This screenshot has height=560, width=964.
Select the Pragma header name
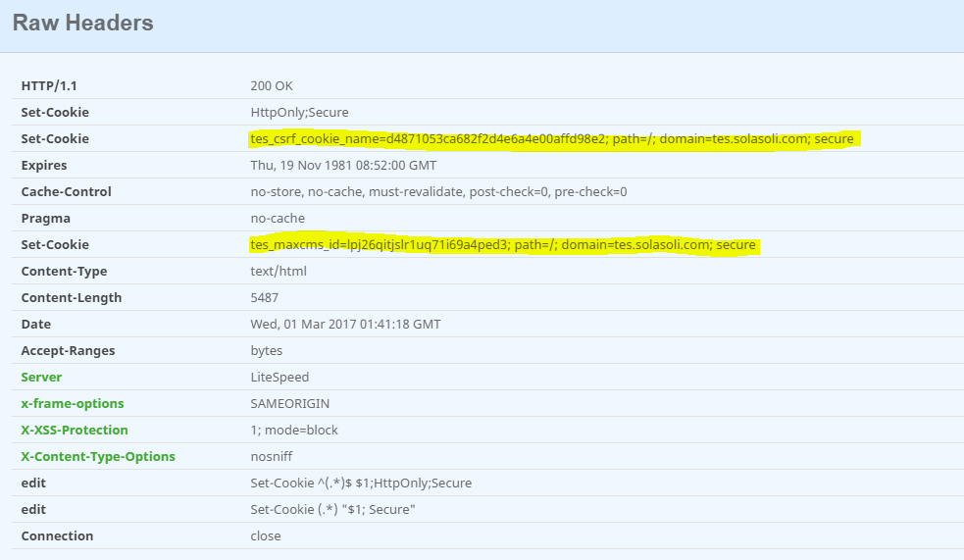[x=45, y=219]
